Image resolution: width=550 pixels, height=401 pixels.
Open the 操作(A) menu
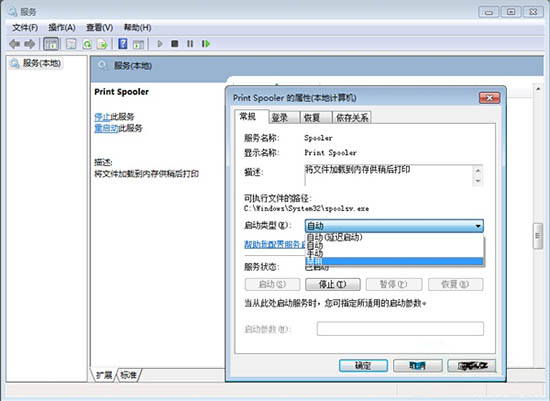(x=62, y=27)
